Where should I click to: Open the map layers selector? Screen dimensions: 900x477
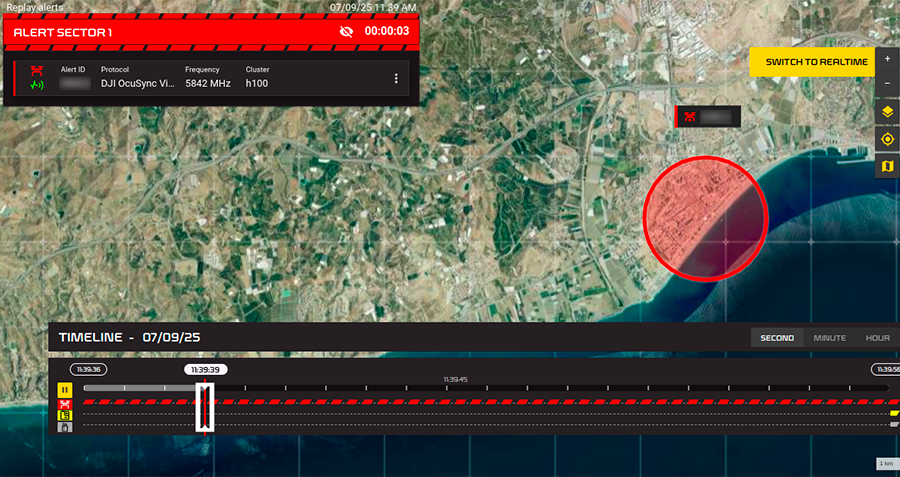click(887, 111)
